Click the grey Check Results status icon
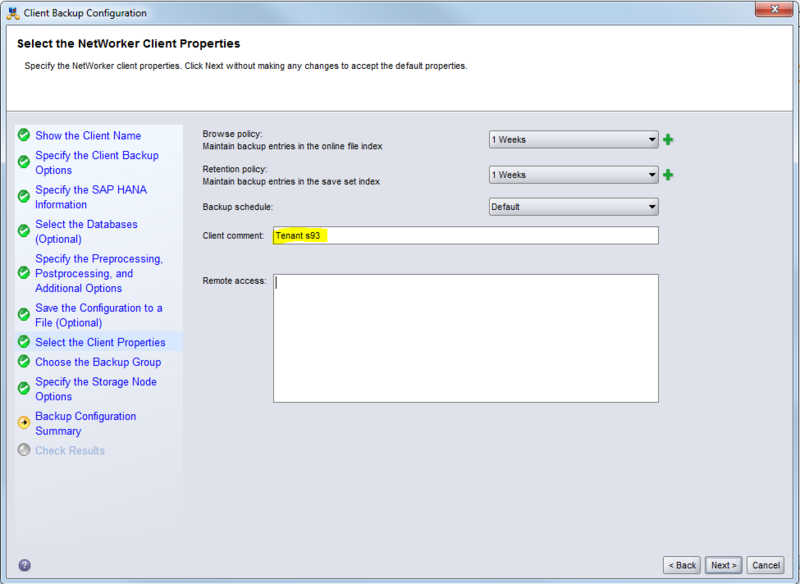The height and width of the screenshot is (584, 800). coord(24,450)
